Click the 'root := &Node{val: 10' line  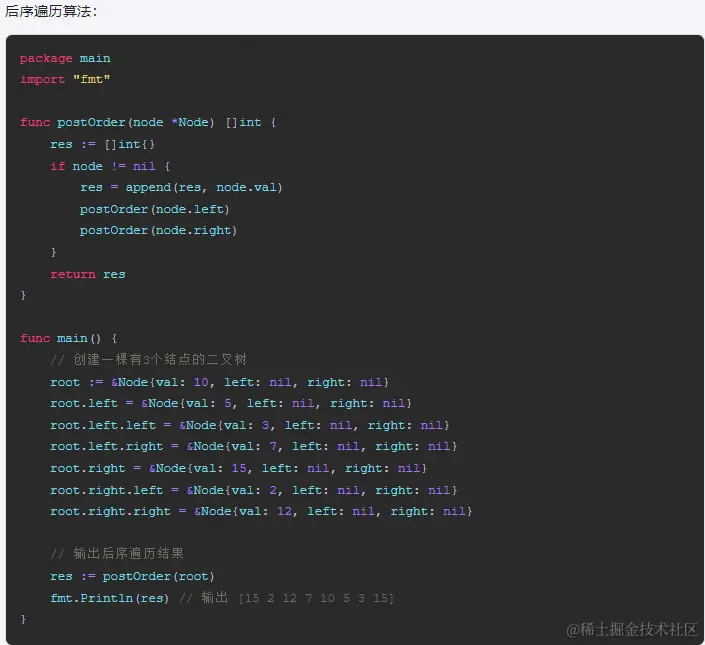pyautogui.click(x=219, y=383)
